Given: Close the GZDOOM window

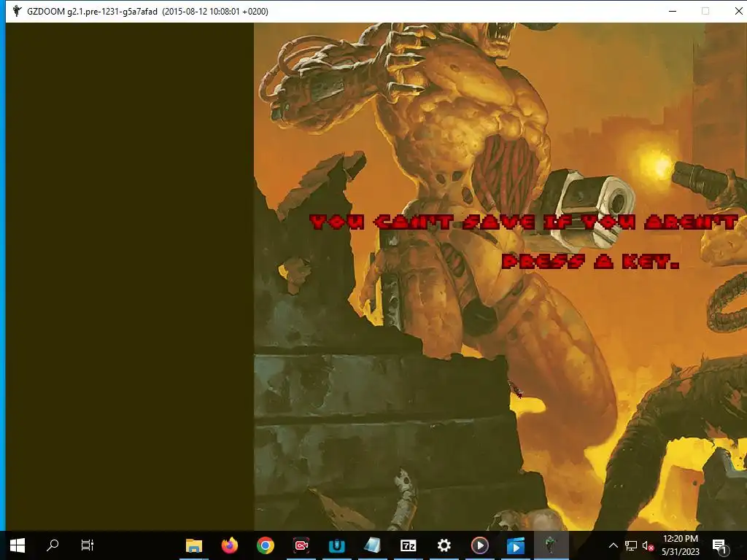Looking at the screenshot, I should [x=738, y=11].
